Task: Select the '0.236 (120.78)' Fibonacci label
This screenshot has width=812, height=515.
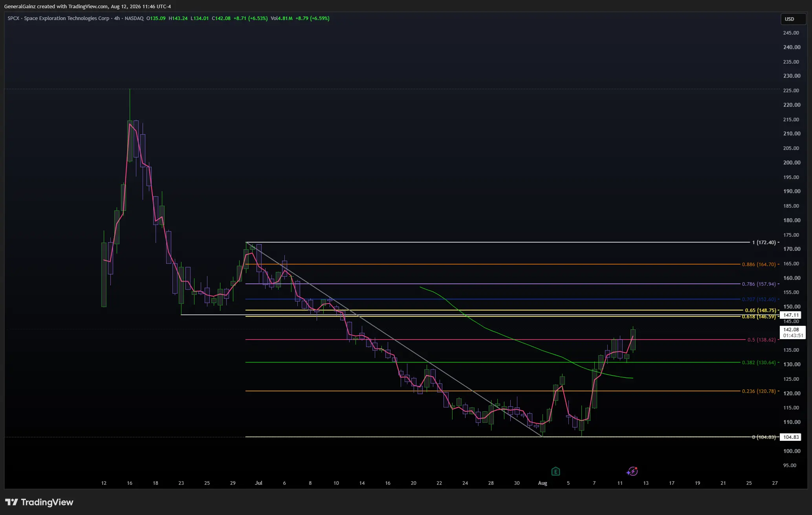Action: tap(759, 391)
